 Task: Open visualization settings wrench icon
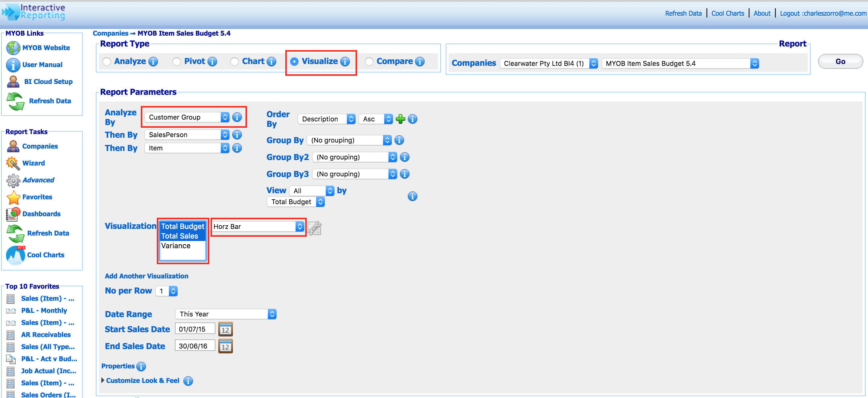coord(314,228)
